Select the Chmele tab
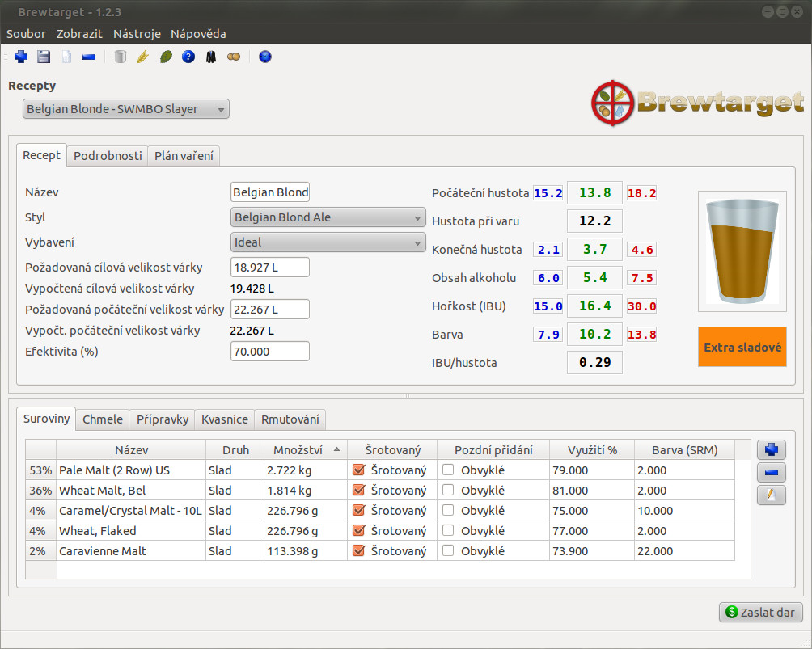Screen dimensions: 812x649 pyautogui.click(x=103, y=419)
